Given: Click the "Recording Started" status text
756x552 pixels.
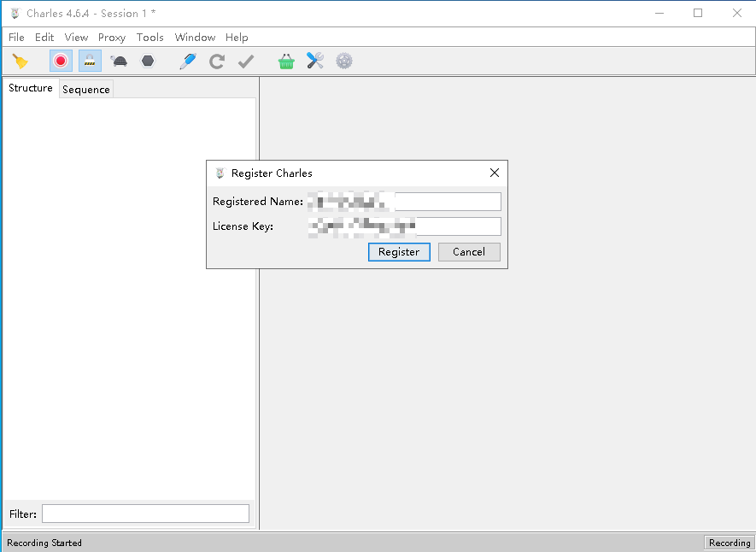Looking at the screenshot, I should (x=44, y=543).
